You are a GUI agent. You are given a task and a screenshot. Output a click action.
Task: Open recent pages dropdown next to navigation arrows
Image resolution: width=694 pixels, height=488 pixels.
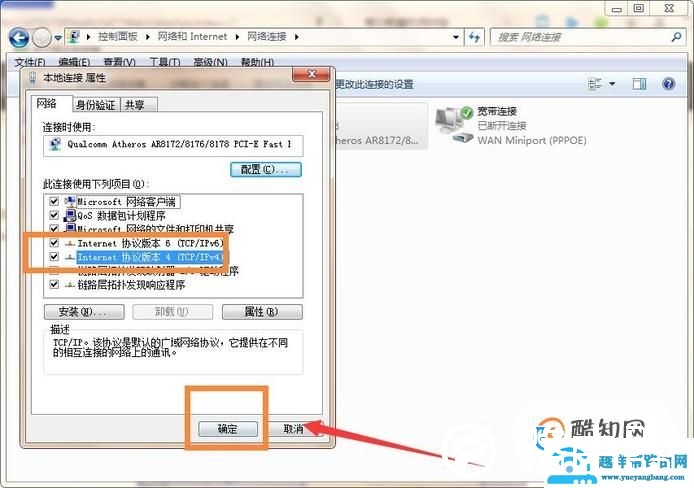click(58, 38)
